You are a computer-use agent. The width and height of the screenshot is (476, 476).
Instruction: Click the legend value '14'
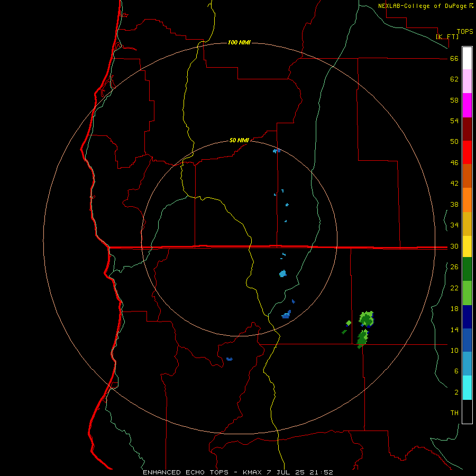[x=454, y=329]
